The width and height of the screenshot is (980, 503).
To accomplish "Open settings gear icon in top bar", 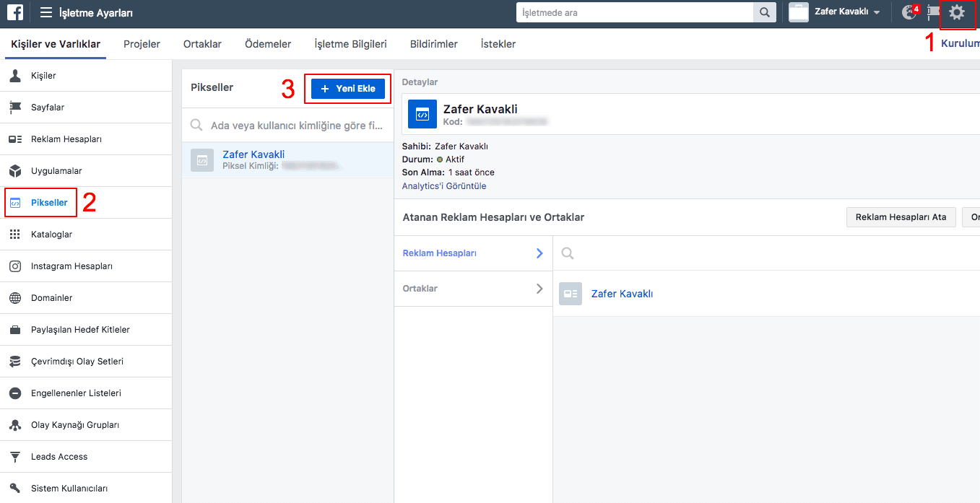I will [957, 12].
